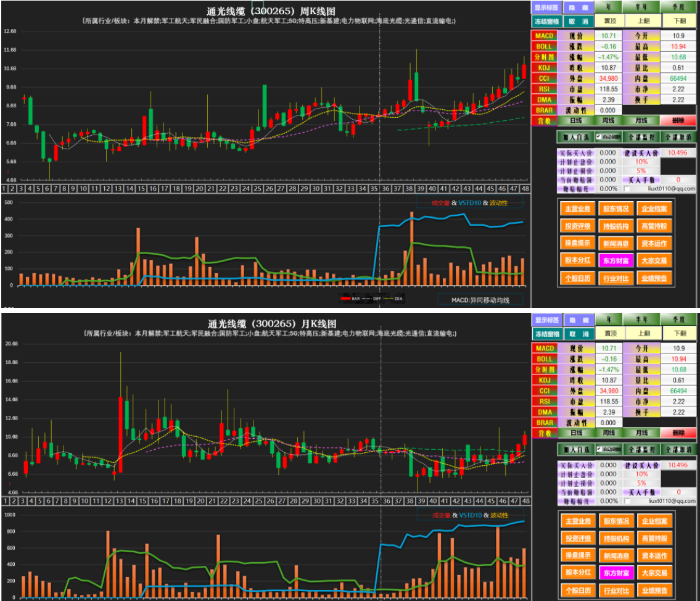Image resolution: width=700 pixels, height=601 pixels.
Task: Open 企业档案 link in weekly chart panel
Action: [x=654, y=209]
